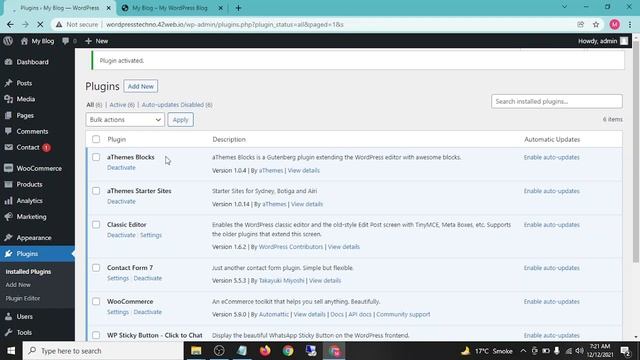Open Classic Editor Settings link
The image size is (640, 360).
(x=151, y=235)
